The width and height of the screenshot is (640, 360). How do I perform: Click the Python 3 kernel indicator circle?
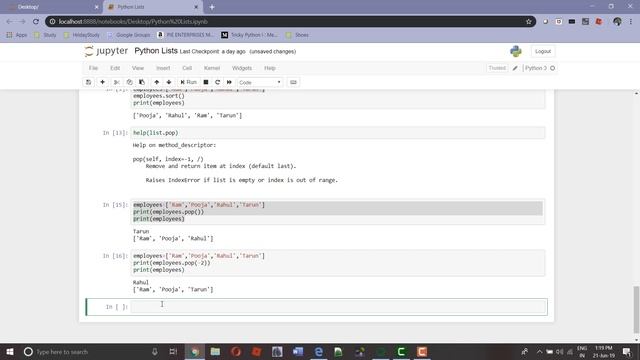[553, 68]
